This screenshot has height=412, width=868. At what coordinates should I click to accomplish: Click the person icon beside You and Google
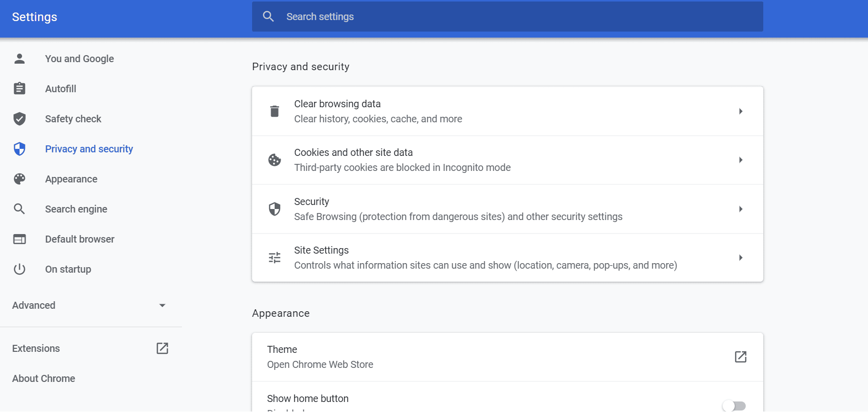[x=20, y=59]
